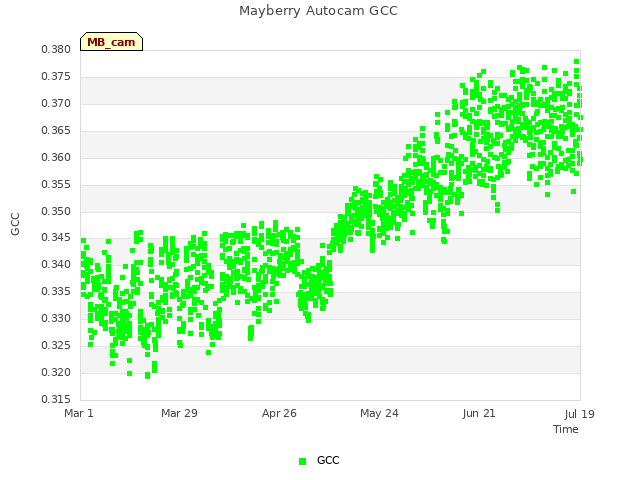Click the 0.340 y-axis value
This screenshot has width=640, height=480.
pyautogui.click(x=56, y=264)
